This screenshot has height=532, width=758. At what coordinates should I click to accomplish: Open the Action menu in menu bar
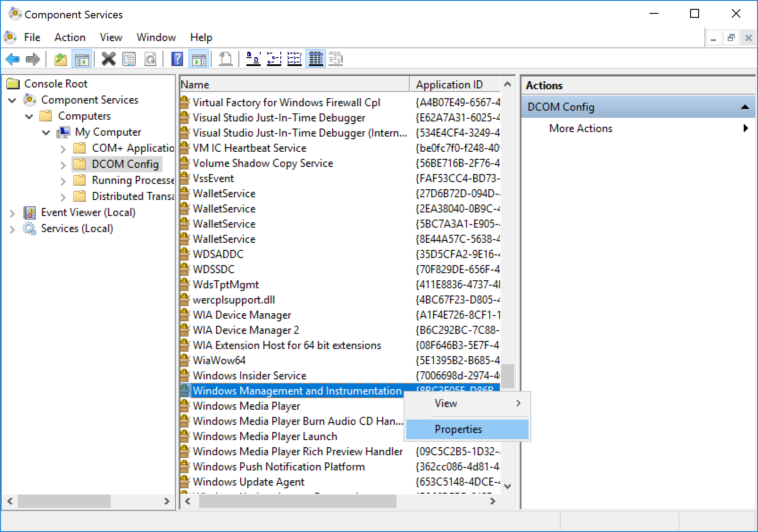[x=70, y=37]
